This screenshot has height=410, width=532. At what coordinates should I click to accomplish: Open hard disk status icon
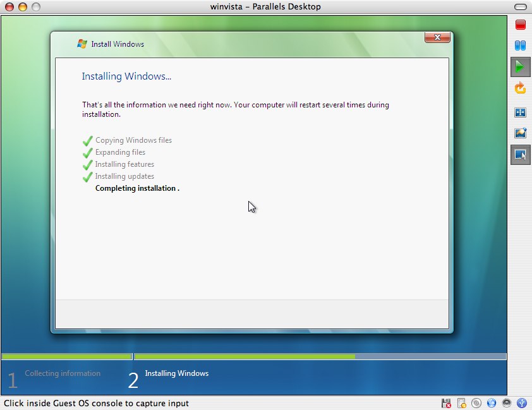[462, 403]
